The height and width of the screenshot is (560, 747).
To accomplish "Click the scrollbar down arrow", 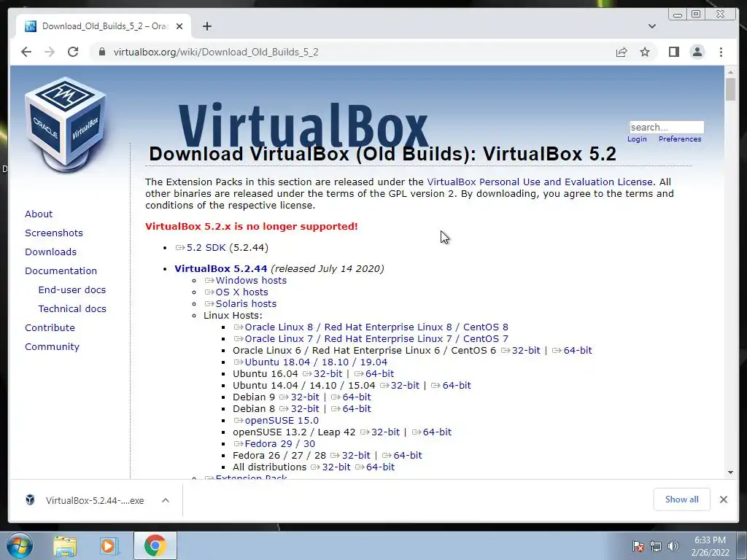I will (730, 472).
